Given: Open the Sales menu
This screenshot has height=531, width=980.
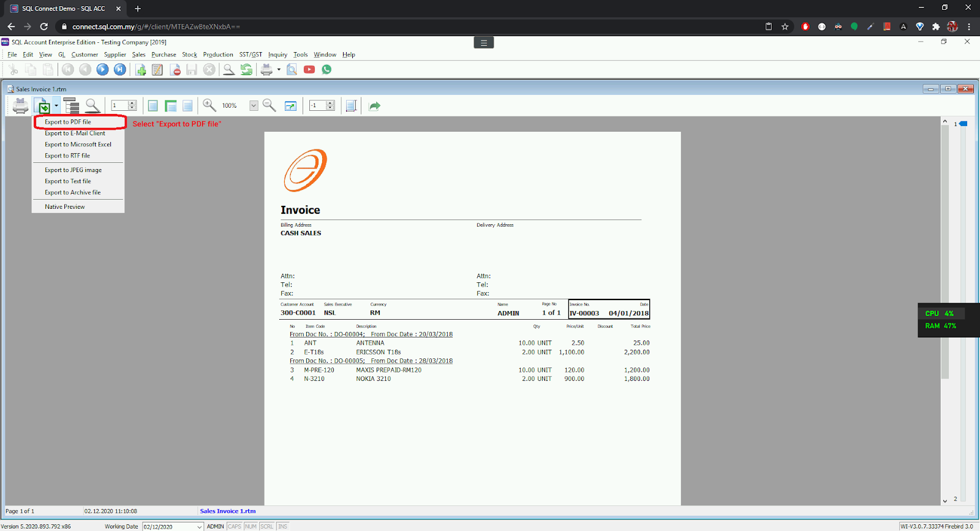Looking at the screenshot, I should 139,55.
